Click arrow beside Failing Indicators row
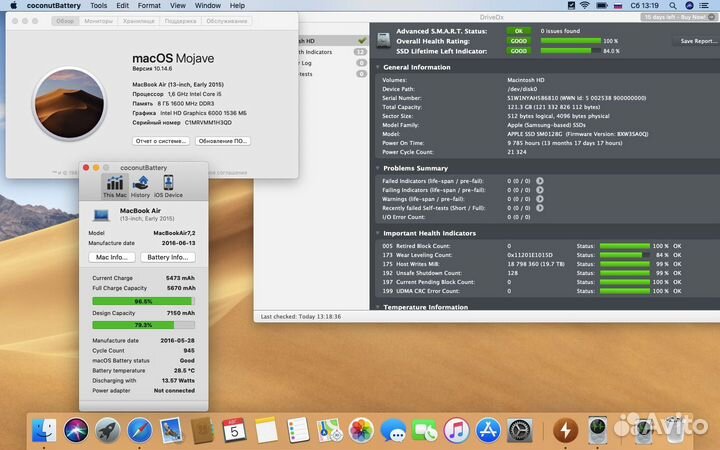Screen dimensions: 720x450 pos(540,190)
